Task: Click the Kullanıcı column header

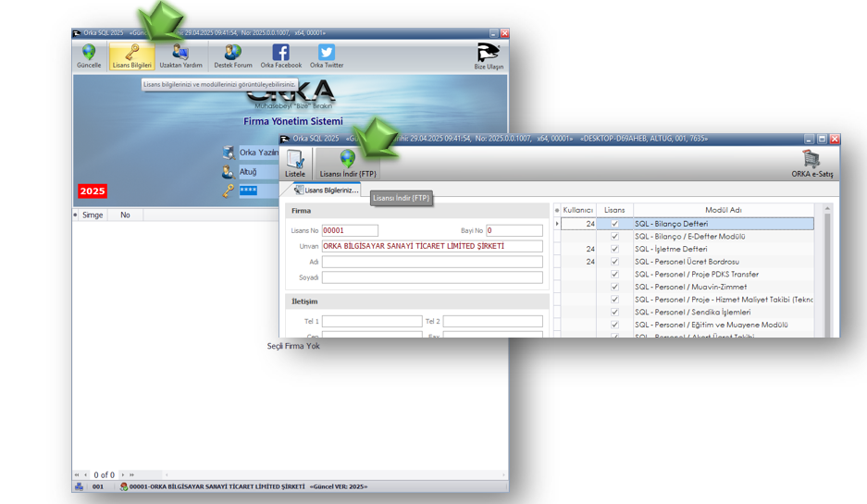Action: tap(578, 210)
